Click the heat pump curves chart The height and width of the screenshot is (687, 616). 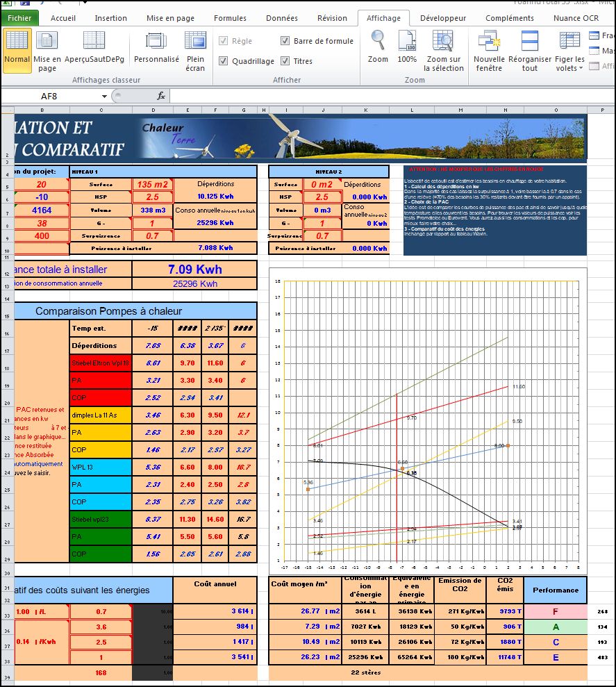click(428, 421)
